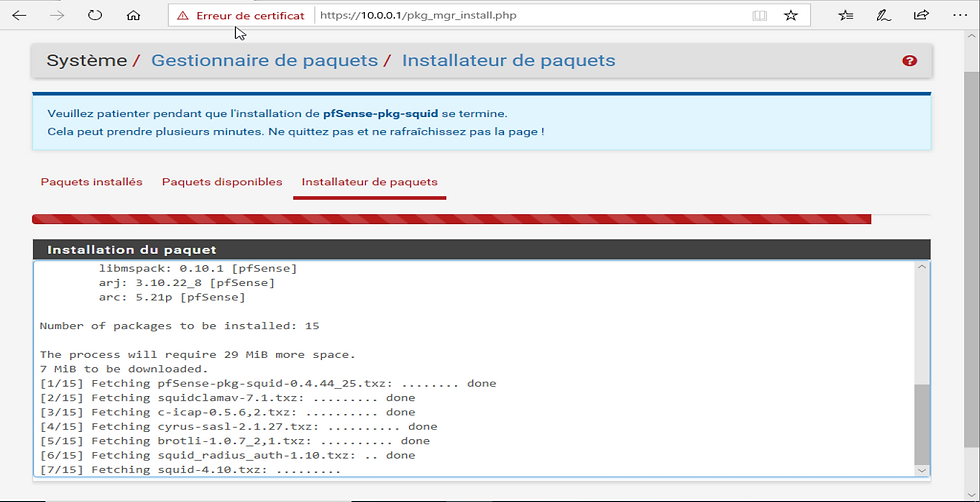Refresh the page with the reload icon
The width and height of the screenshot is (980, 502).
coord(95,16)
